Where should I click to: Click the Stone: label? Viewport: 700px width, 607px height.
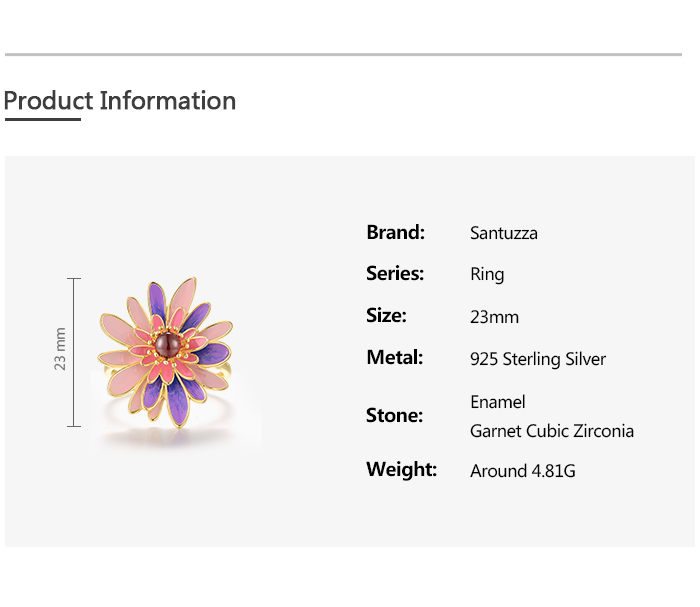pos(394,415)
